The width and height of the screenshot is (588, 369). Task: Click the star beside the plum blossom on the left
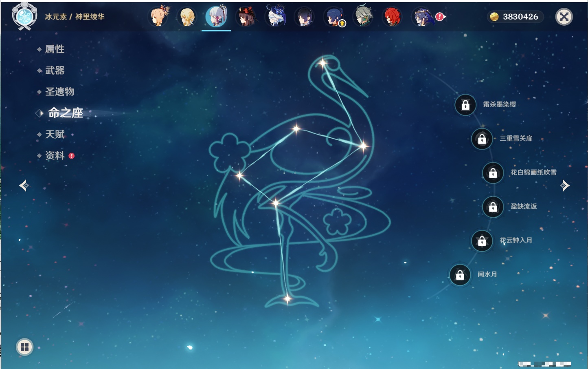pyautogui.click(x=239, y=176)
